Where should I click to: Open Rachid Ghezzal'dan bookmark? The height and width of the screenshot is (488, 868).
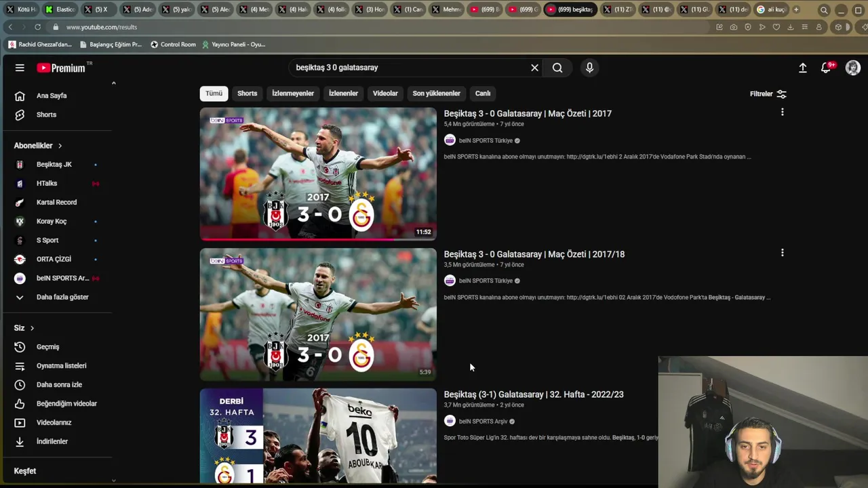[x=40, y=45]
